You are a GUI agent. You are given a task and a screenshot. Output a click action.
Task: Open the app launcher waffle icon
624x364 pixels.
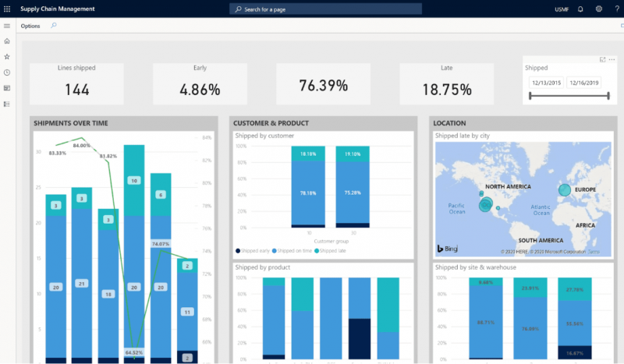7,9
